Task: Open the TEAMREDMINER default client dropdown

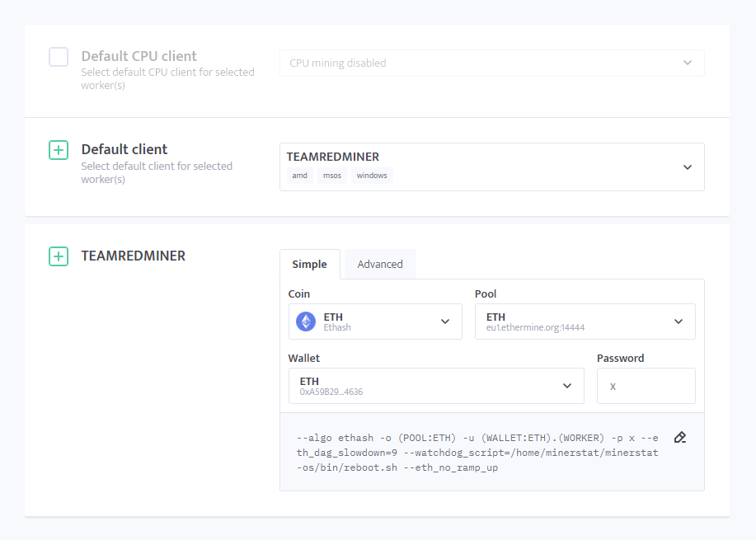Action: 492,167
